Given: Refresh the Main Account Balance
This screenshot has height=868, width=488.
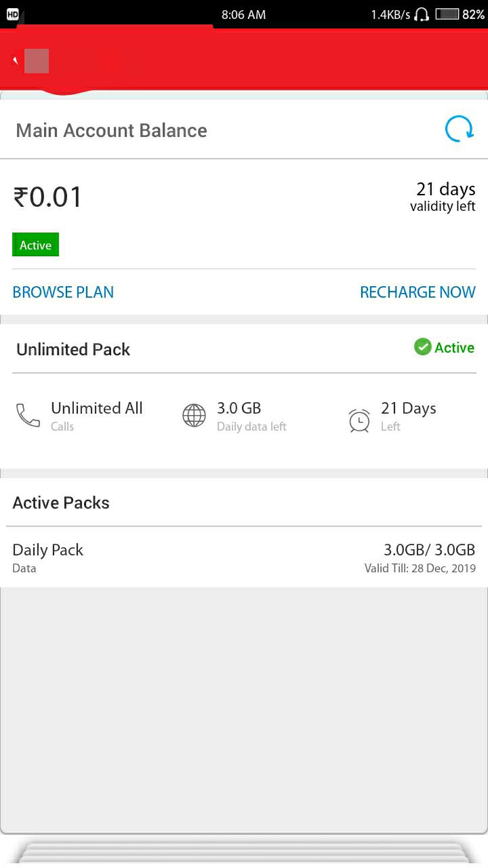Looking at the screenshot, I should click(x=459, y=129).
